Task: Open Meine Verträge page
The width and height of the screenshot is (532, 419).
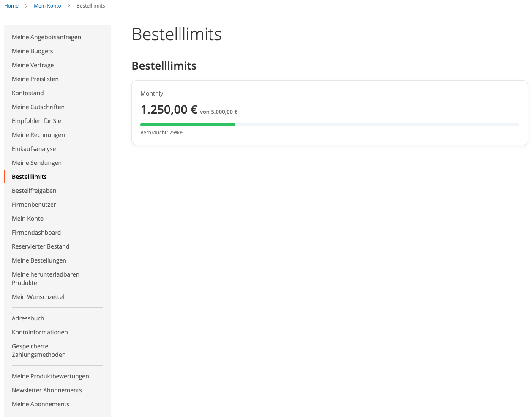Action: pyautogui.click(x=33, y=65)
